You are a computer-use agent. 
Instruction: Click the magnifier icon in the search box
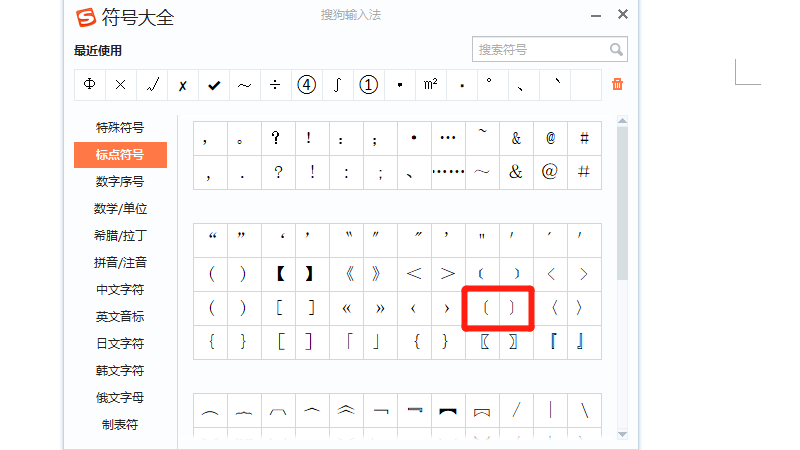[616, 49]
